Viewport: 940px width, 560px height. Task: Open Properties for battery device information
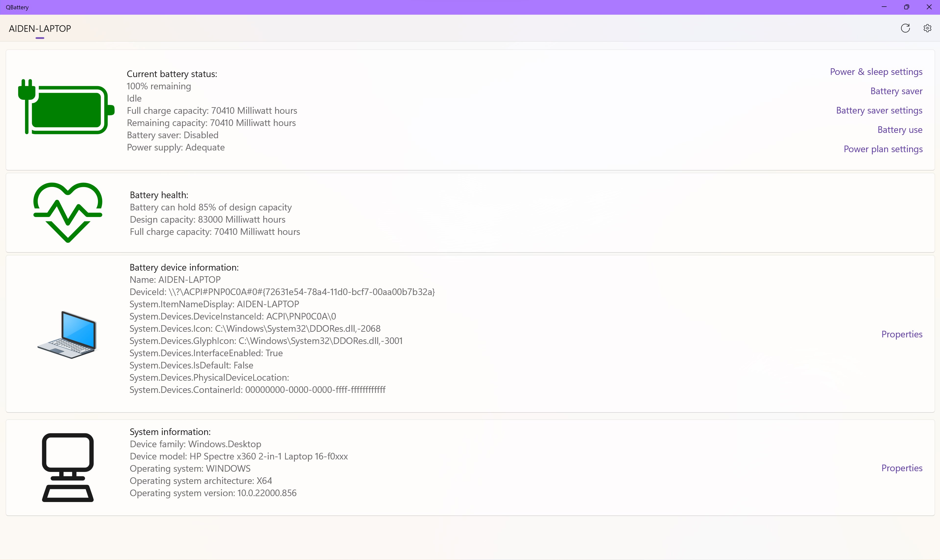[x=902, y=334]
